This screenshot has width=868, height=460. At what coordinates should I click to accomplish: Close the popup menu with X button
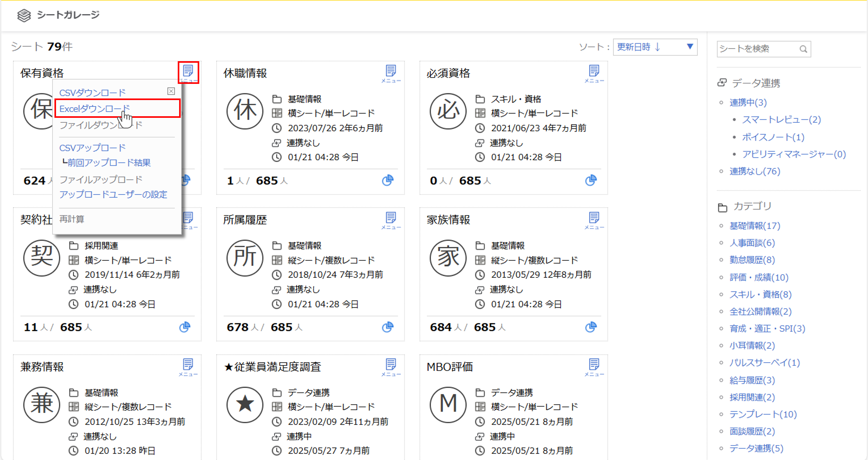click(x=171, y=91)
